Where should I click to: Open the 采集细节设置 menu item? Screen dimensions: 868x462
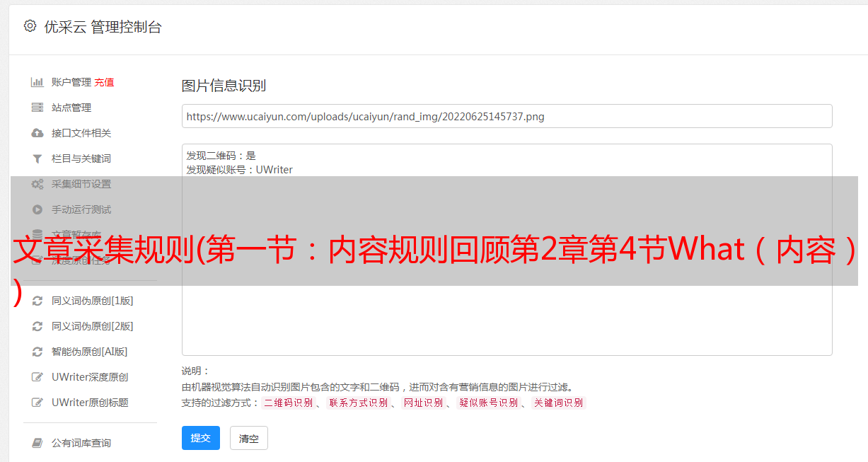[x=81, y=184]
